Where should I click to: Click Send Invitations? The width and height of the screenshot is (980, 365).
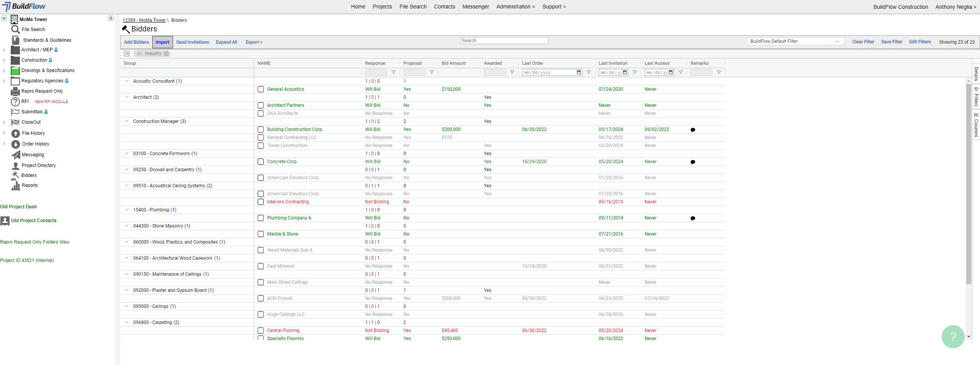pos(193,42)
